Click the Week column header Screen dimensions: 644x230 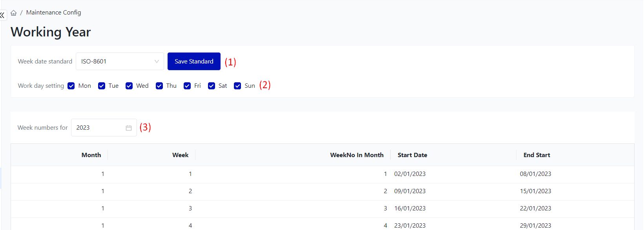pyautogui.click(x=180, y=155)
